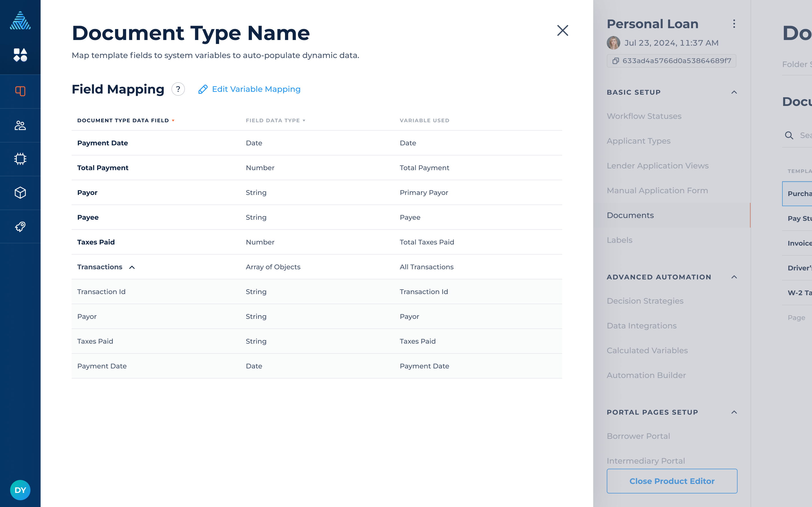This screenshot has width=812, height=507.
Task: Collapse the Transactions row
Action: [132, 267]
